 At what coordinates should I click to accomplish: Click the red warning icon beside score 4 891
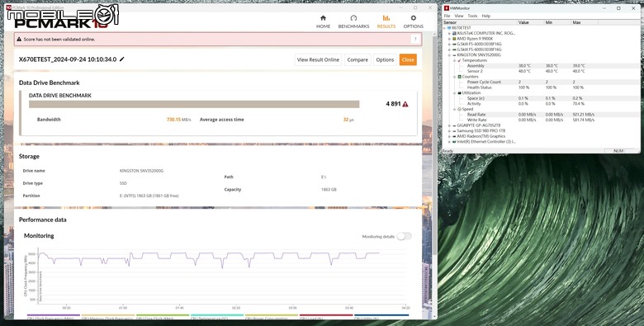point(405,104)
